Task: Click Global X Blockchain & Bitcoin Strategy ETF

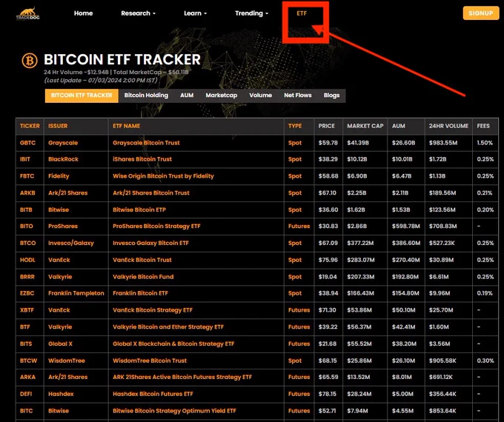Action: pyautogui.click(x=173, y=344)
